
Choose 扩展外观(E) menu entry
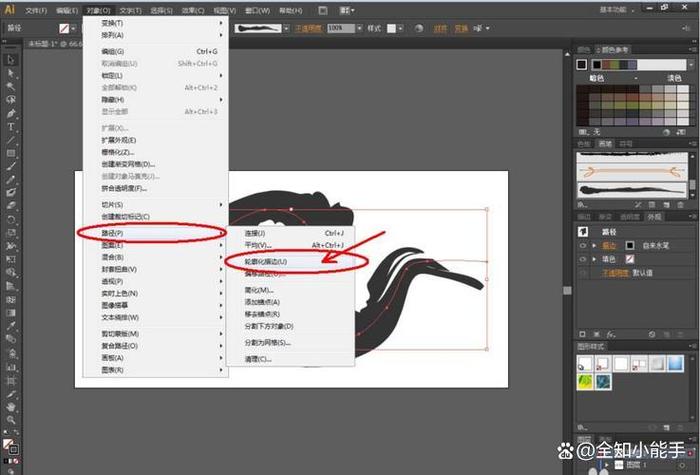pyautogui.click(x=154, y=140)
